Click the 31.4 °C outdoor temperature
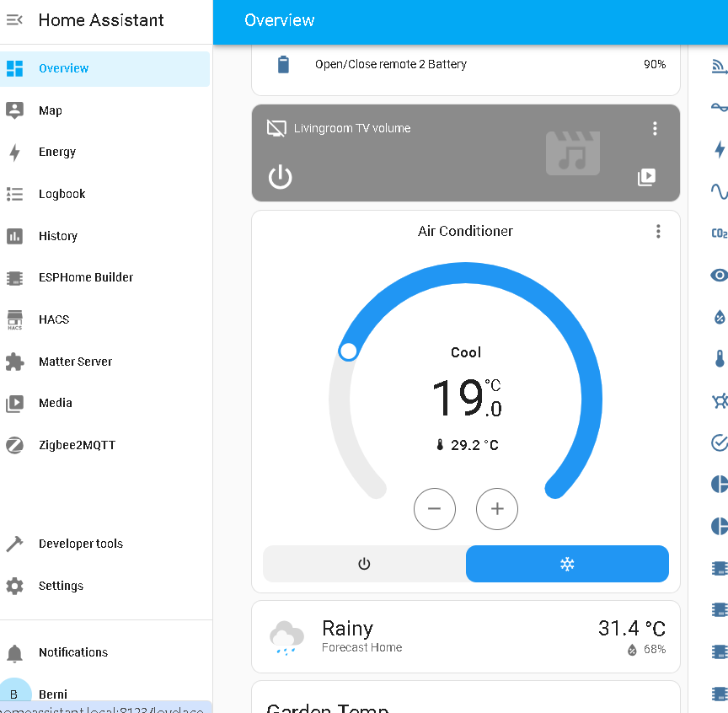 [x=632, y=629]
